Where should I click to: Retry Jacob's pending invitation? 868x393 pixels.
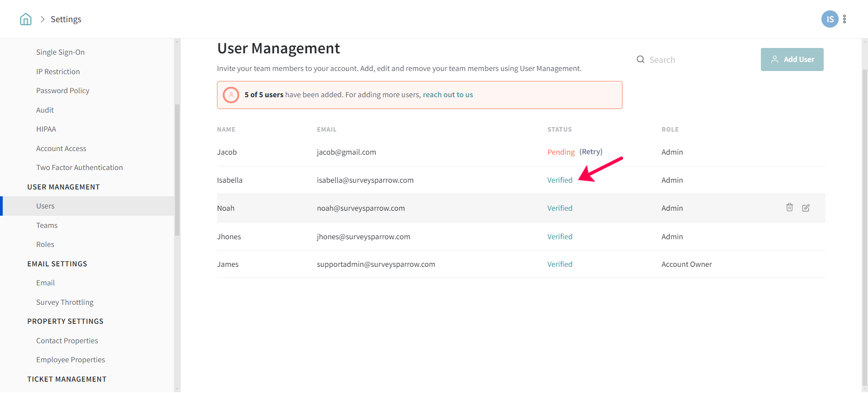click(591, 152)
